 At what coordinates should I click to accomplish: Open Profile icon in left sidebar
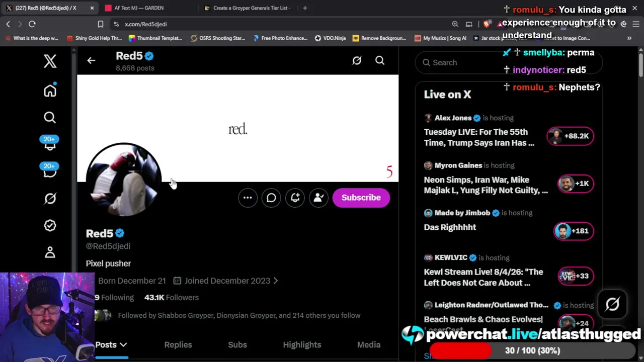coord(50,252)
